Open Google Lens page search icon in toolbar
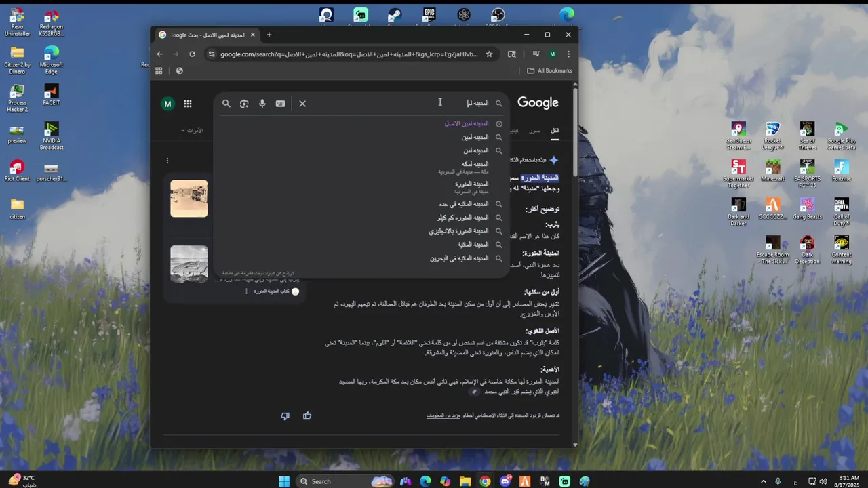Screen dimensions: 868x488 tap(512, 54)
